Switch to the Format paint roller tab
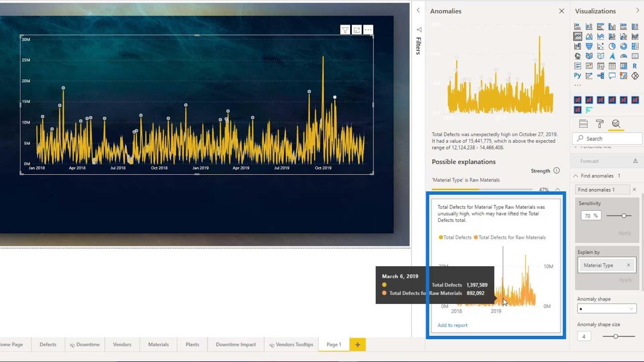The height and width of the screenshot is (362, 644). coord(600,124)
